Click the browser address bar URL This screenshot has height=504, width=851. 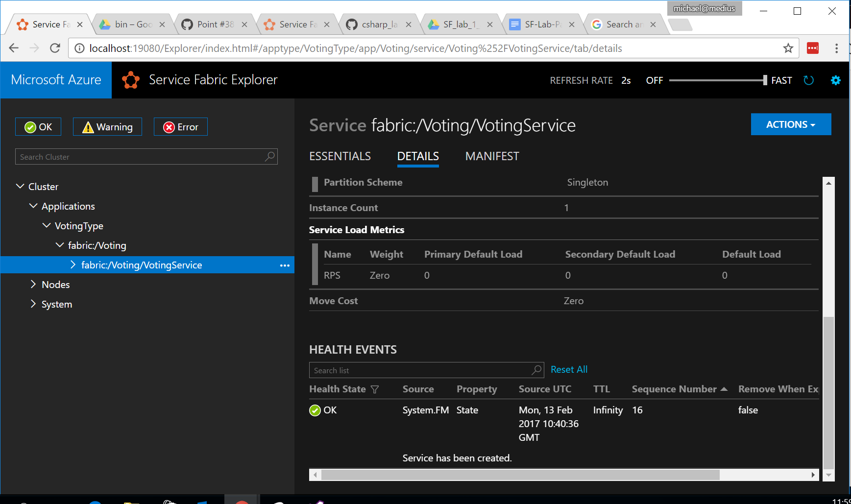(356, 48)
